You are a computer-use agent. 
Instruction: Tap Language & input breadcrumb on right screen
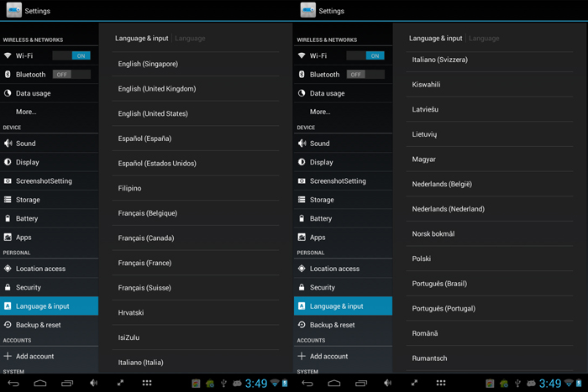436,39
